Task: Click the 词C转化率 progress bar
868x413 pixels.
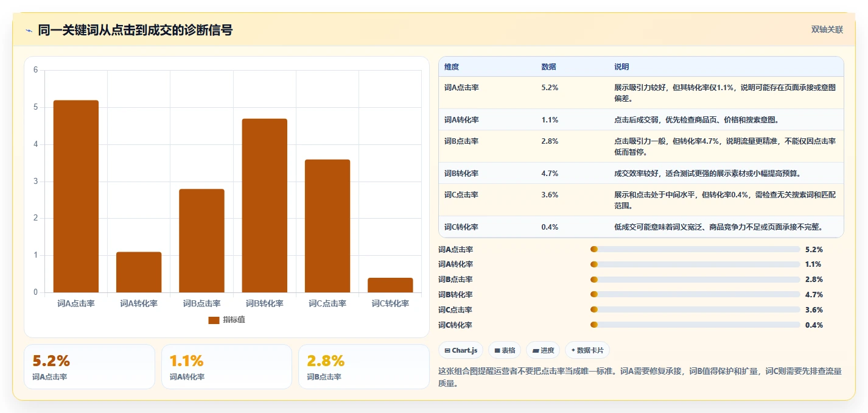Action: pos(695,325)
